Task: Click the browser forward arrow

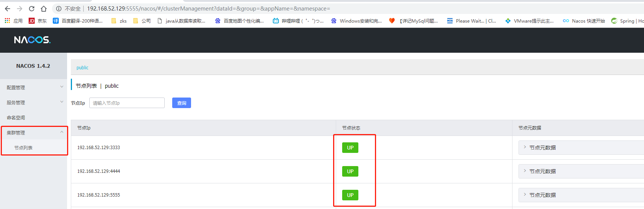Action: [x=20, y=9]
